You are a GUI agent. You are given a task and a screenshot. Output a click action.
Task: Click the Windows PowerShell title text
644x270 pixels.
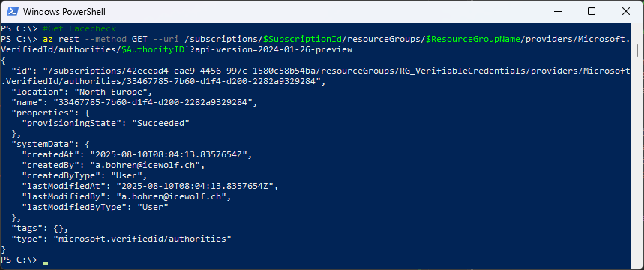(x=64, y=12)
